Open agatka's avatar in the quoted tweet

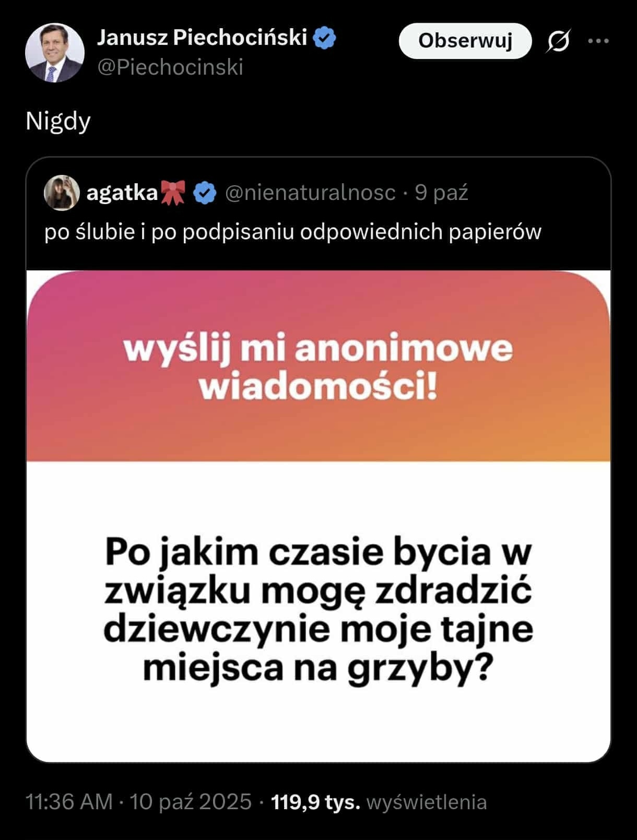tap(62, 193)
